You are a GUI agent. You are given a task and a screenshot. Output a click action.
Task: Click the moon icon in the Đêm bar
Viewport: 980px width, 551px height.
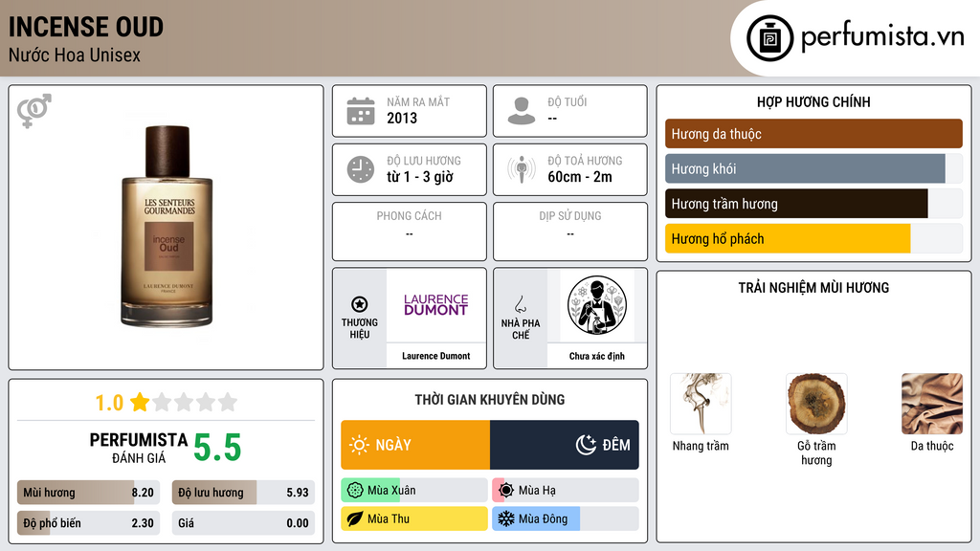(x=586, y=445)
